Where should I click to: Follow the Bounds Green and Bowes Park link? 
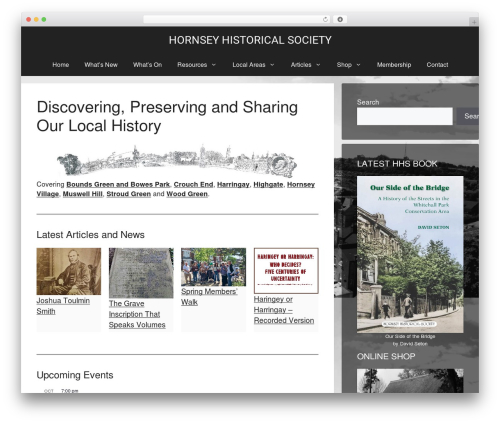click(x=118, y=184)
